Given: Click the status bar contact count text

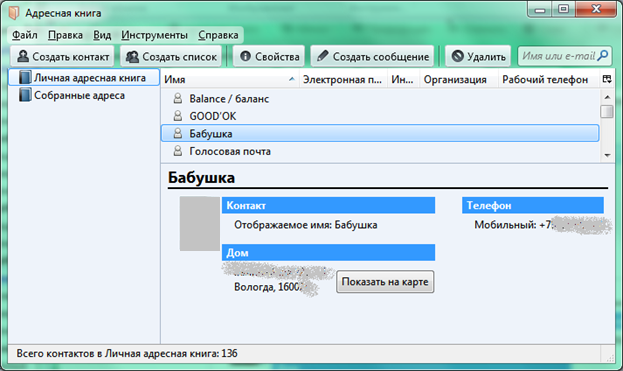Looking at the screenshot, I should [127, 354].
